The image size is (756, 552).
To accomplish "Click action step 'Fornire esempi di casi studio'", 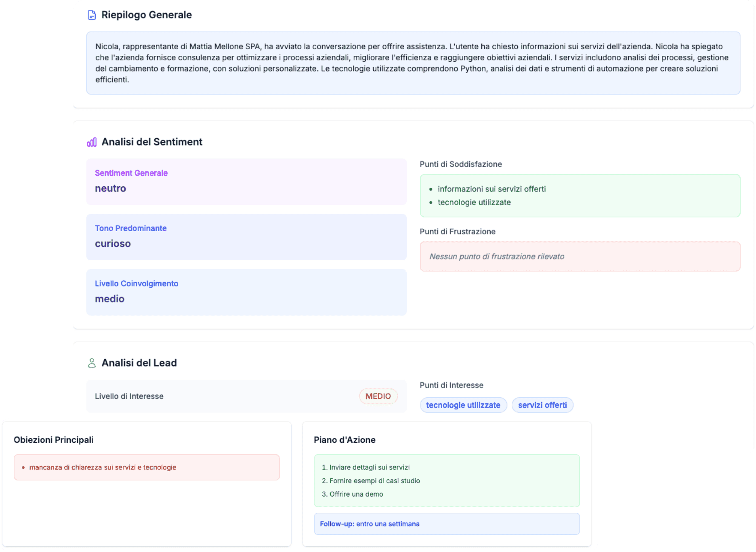I will point(374,480).
